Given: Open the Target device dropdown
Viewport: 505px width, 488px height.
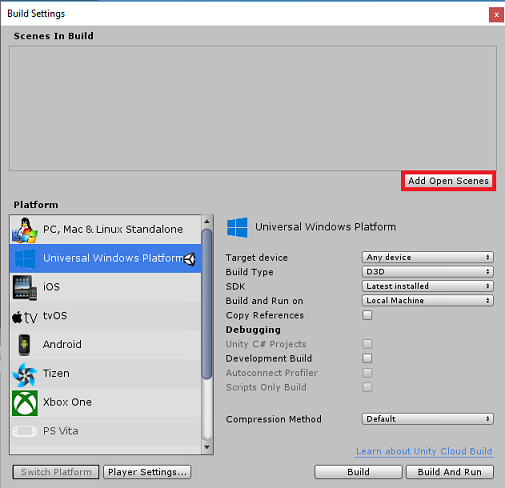Looking at the screenshot, I should (428, 257).
